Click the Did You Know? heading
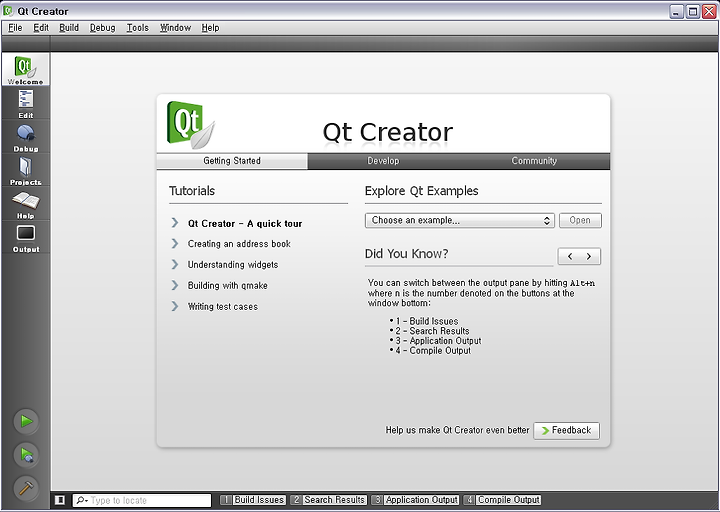Viewport: 720px width, 512px height. (x=406, y=253)
